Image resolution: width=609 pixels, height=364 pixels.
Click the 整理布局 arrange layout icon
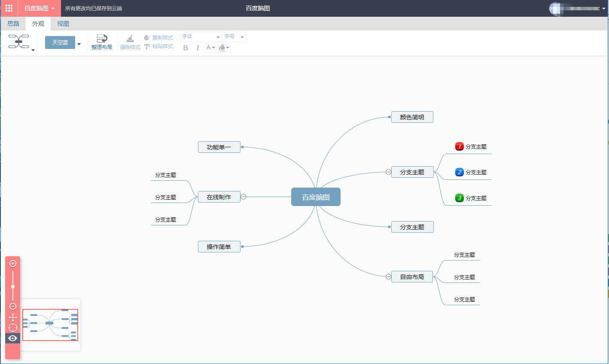tap(102, 38)
